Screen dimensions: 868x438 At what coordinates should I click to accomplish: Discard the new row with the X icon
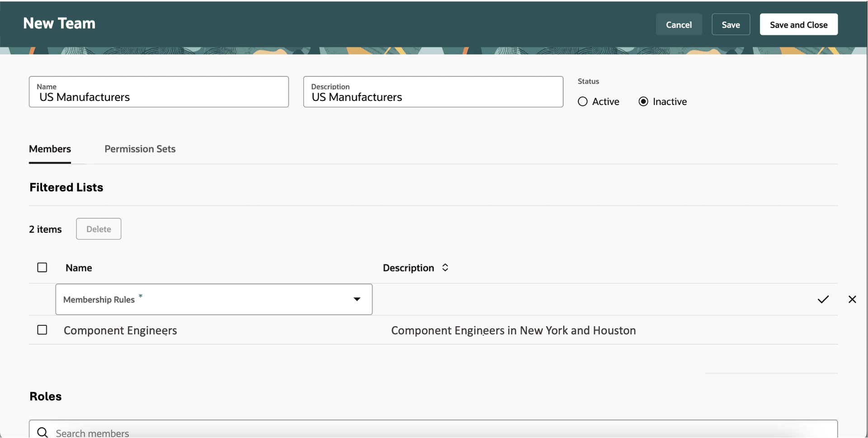click(852, 299)
